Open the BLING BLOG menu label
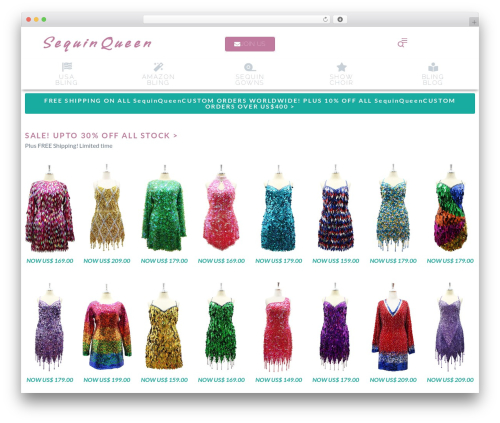The image size is (500, 423). [433, 80]
